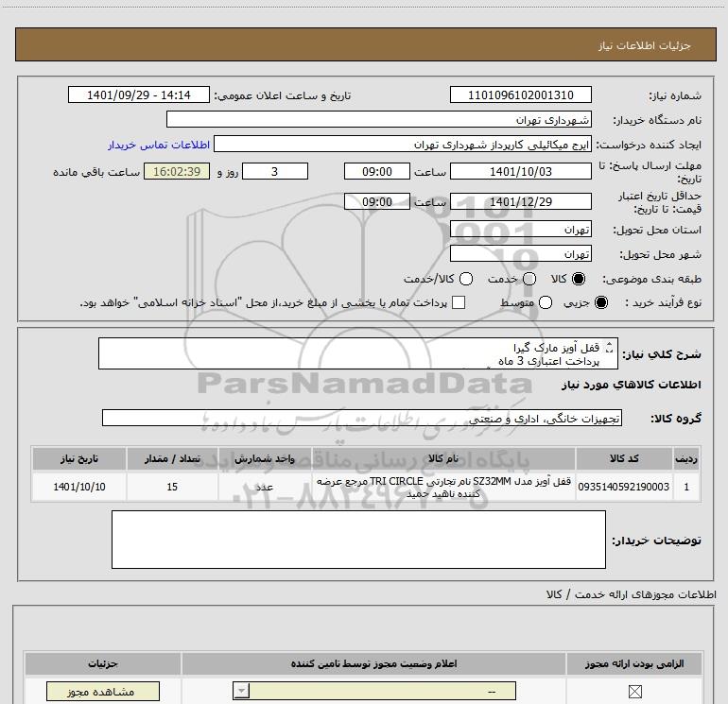Viewport: 728px width, 704px height.
Task: Toggle the اسناد خزانه اسلامی payment checkbox
Action: tap(459, 302)
